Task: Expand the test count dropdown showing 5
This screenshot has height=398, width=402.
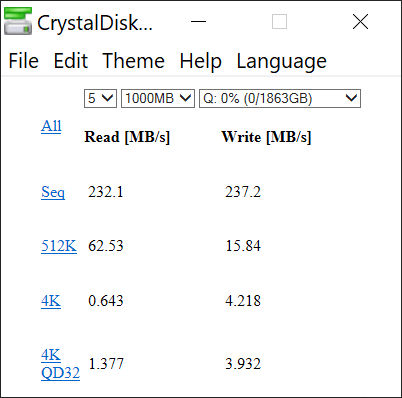Action: click(100, 98)
